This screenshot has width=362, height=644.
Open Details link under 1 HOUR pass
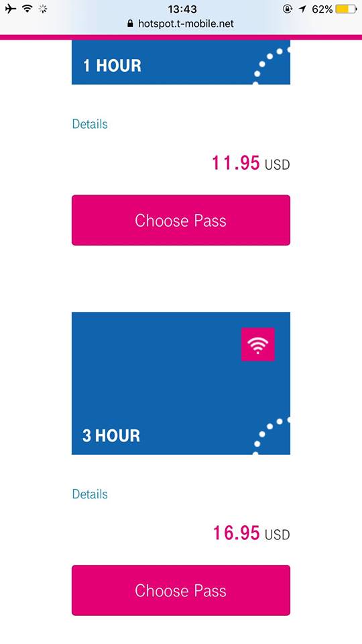tap(90, 124)
